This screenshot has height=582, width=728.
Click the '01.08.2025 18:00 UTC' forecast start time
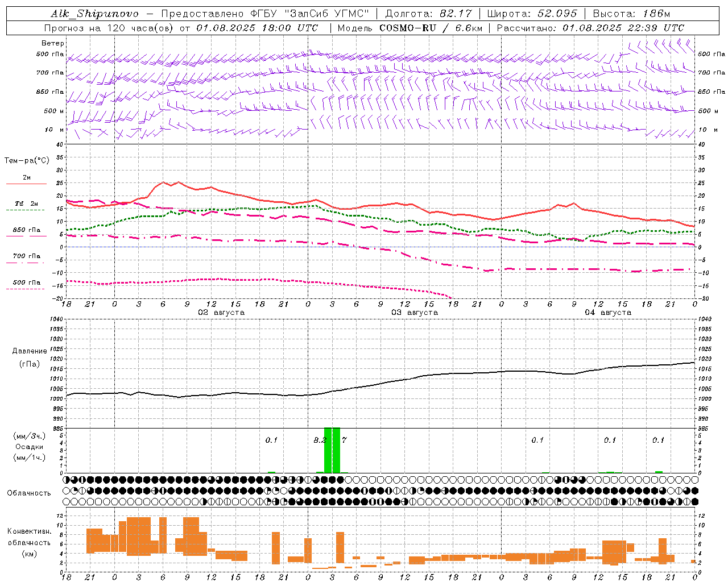coord(257,28)
